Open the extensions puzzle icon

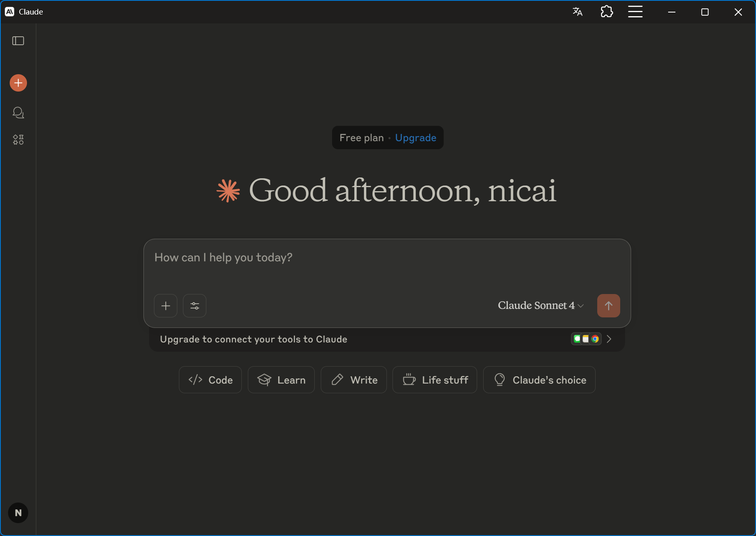[x=607, y=12]
